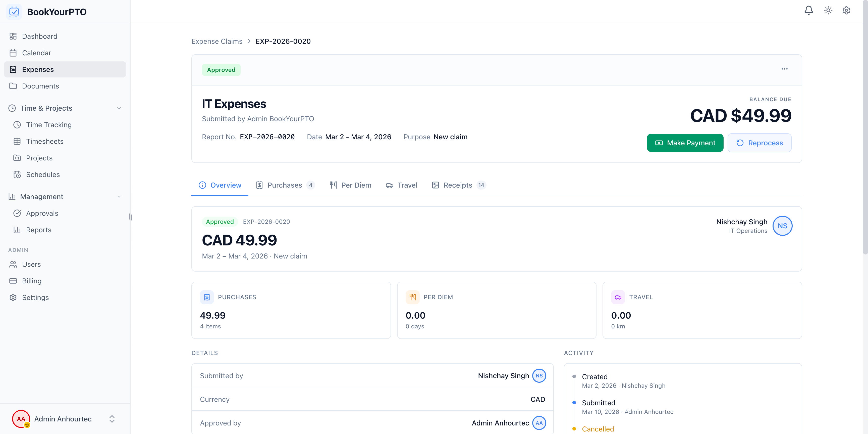This screenshot has width=868, height=434.
Task: Open the Timesheets grid icon
Action: point(18,141)
